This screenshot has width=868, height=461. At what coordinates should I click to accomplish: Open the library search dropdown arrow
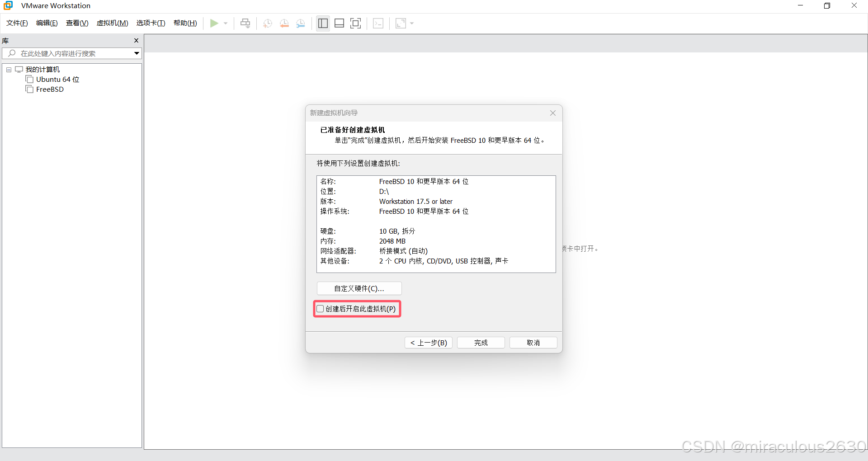point(137,53)
